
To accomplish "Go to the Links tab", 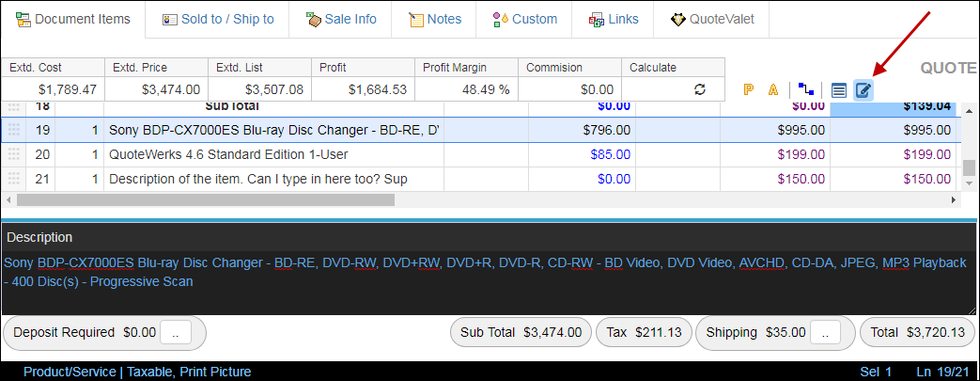I will 614,20.
